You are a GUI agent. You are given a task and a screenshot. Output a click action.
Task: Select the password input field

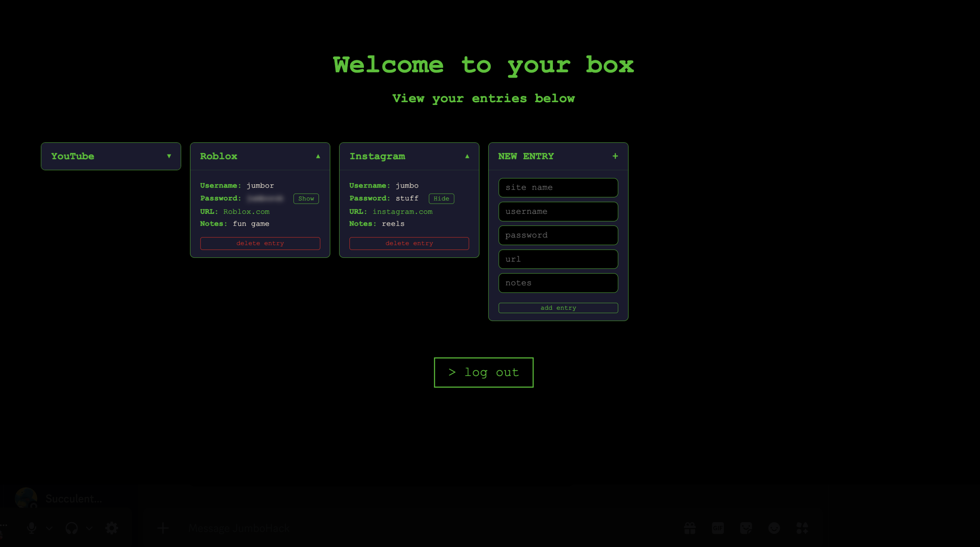pyautogui.click(x=558, y=236)
